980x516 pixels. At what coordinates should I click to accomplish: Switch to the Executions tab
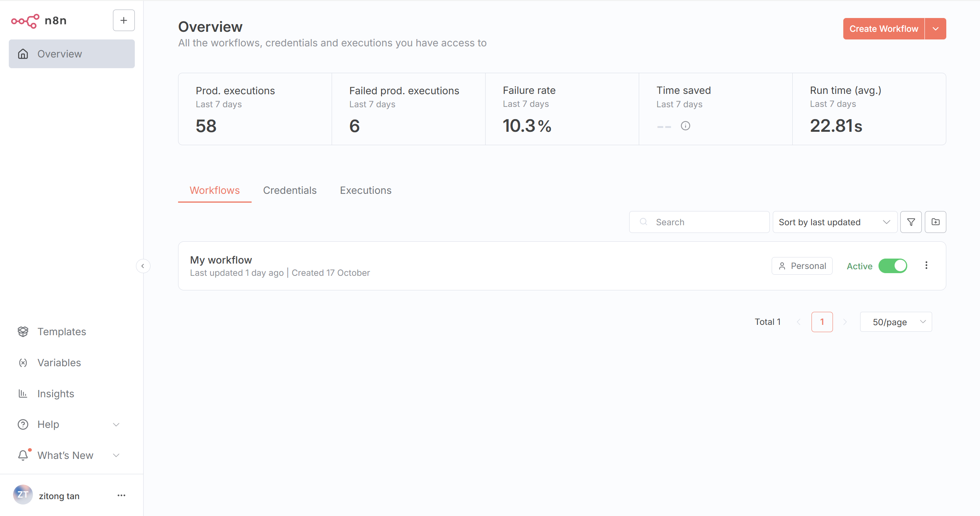coord(365,190)
